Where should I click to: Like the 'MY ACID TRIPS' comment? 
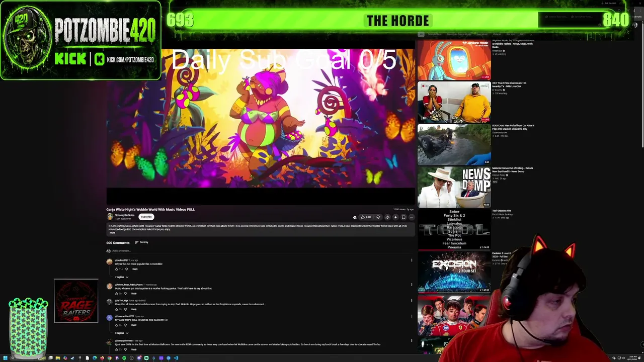pyautogui.click(x=117, y=325)
